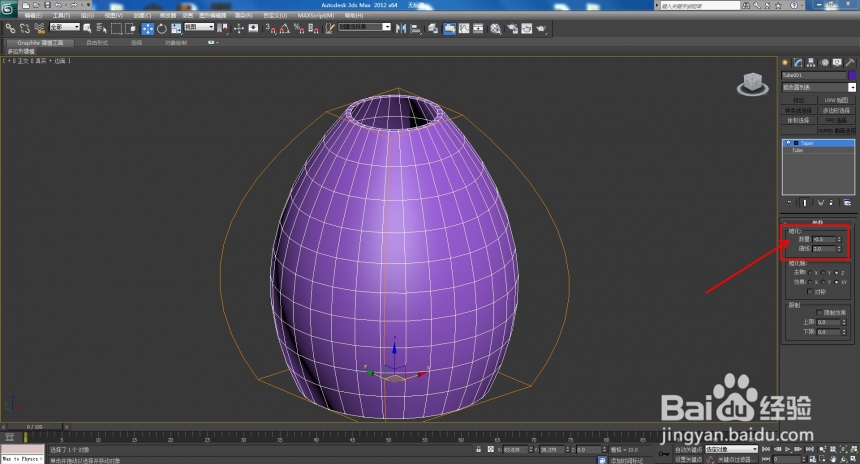Image resolution: width=860 pixels, height=464 pixels.
Task: Open the 创建(C) menu
Action: 142,15
